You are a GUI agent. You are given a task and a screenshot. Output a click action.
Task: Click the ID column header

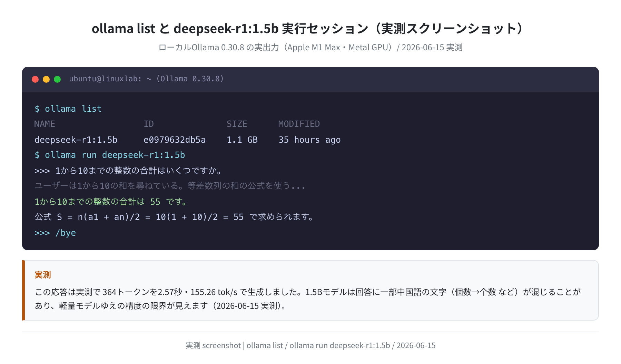click(x=149, y=124)
